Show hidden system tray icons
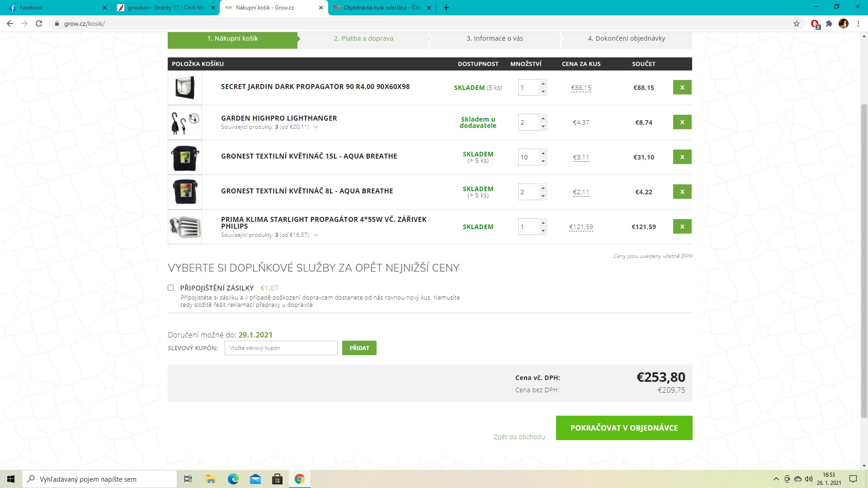 coord(776,479)
